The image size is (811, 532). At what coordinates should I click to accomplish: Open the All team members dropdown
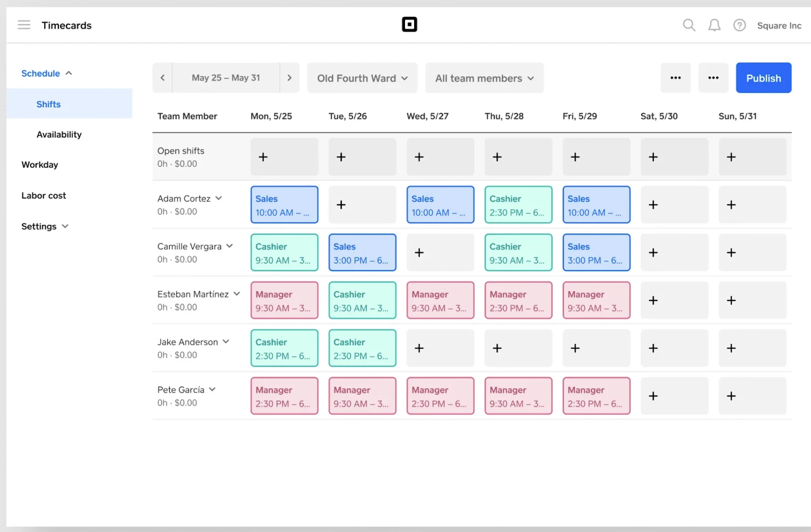[x=485, y=78]
